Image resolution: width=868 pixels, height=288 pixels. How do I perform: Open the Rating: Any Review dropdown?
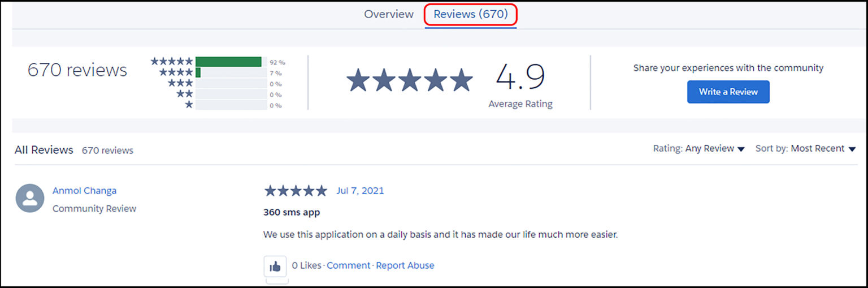coord(699,149)
